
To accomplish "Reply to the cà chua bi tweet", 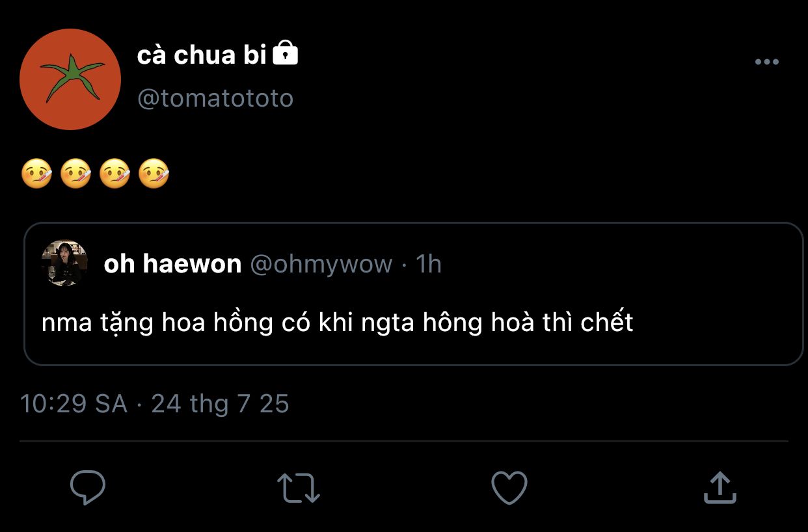I will pos(87,487).
